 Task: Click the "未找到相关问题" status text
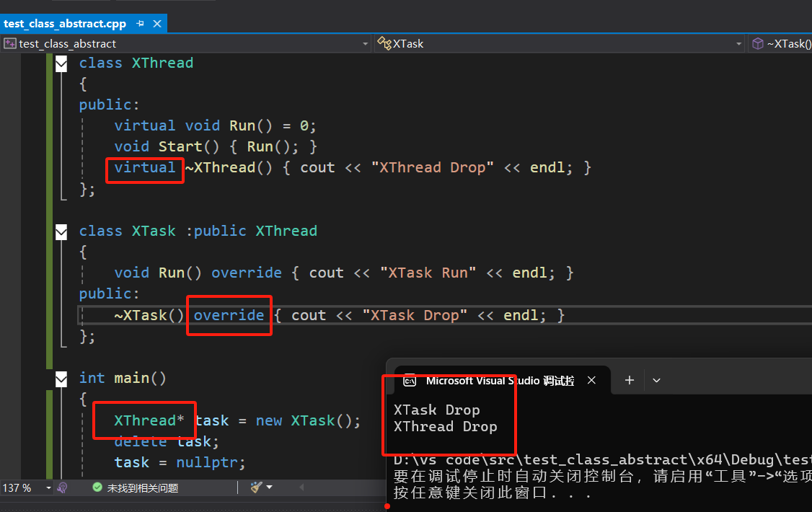point(142,488)
